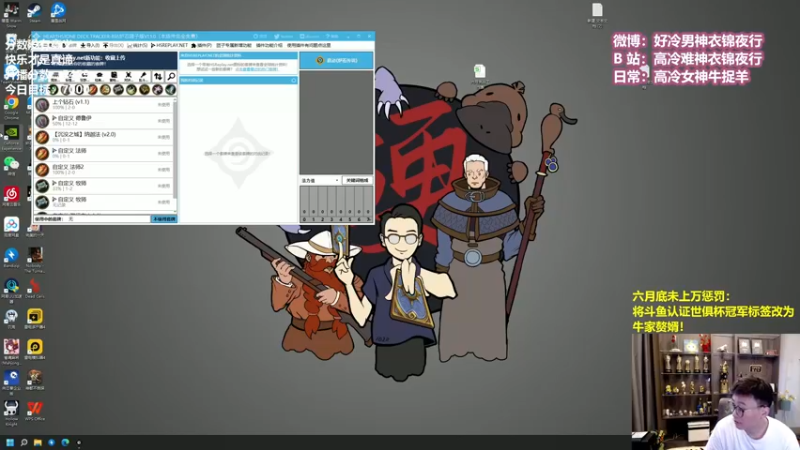
Task: Open the 导入 (Import) menu
Action: [90, 45]
